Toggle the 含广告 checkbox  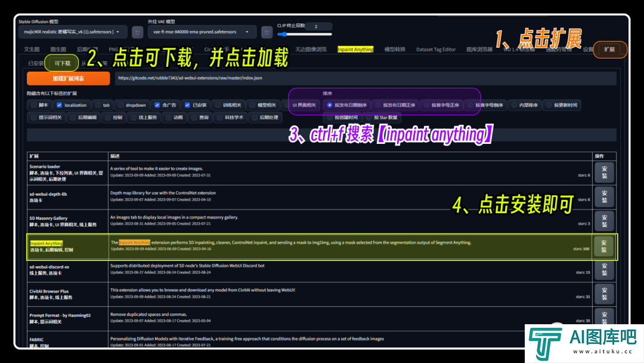(x=157, y=105)
